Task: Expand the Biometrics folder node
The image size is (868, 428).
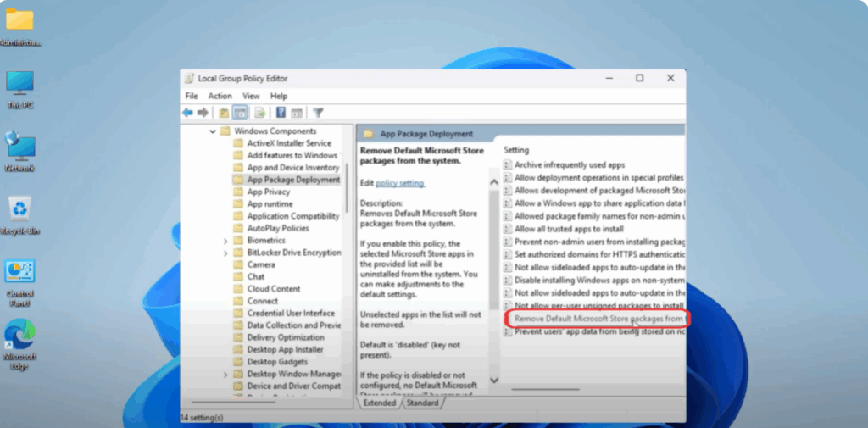Action: tap(225, 241)
